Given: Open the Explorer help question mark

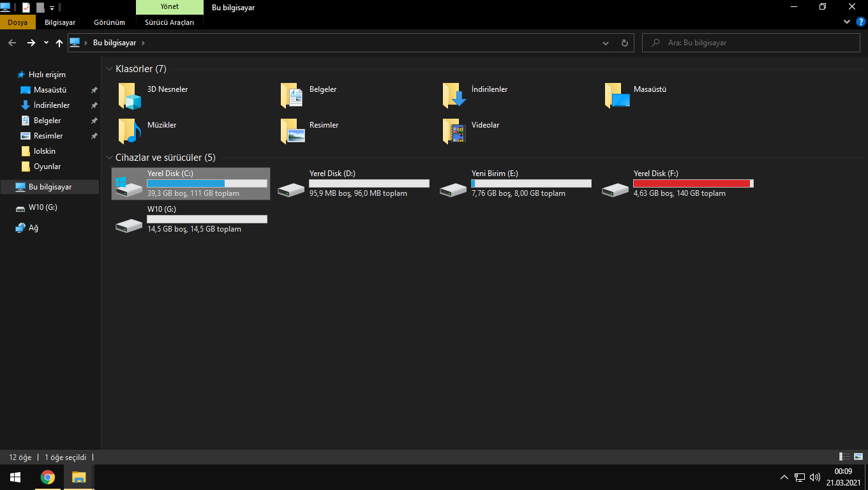Looking at the screenshot, I should (860, 22).
